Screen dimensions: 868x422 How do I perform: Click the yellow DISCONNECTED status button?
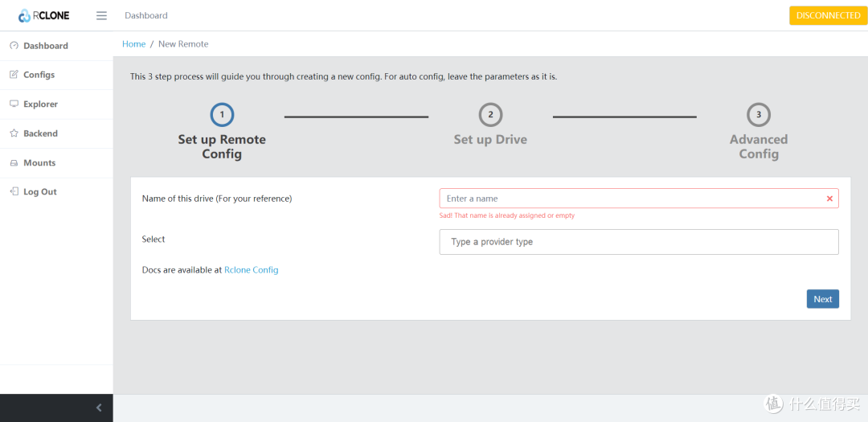[828, 15]
